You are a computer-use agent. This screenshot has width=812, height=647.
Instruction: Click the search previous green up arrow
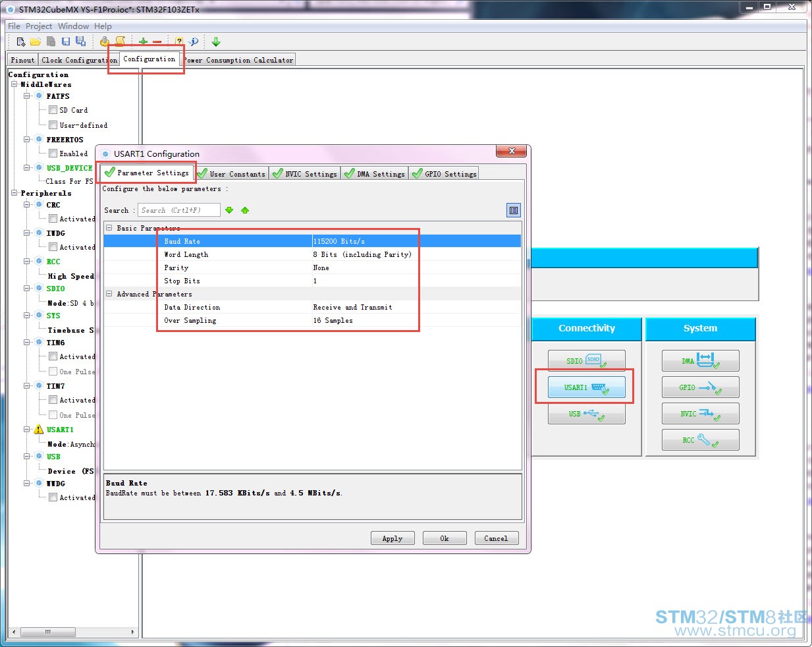click(245, 210)
